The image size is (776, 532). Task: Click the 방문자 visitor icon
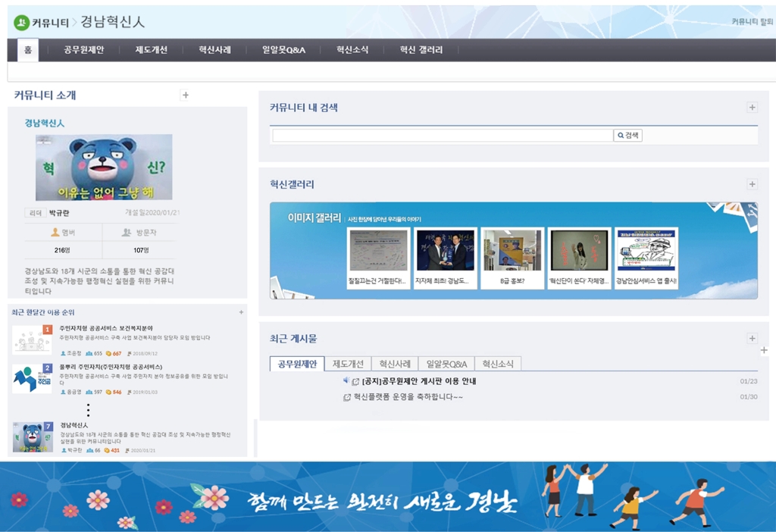(x=127, y=233)
